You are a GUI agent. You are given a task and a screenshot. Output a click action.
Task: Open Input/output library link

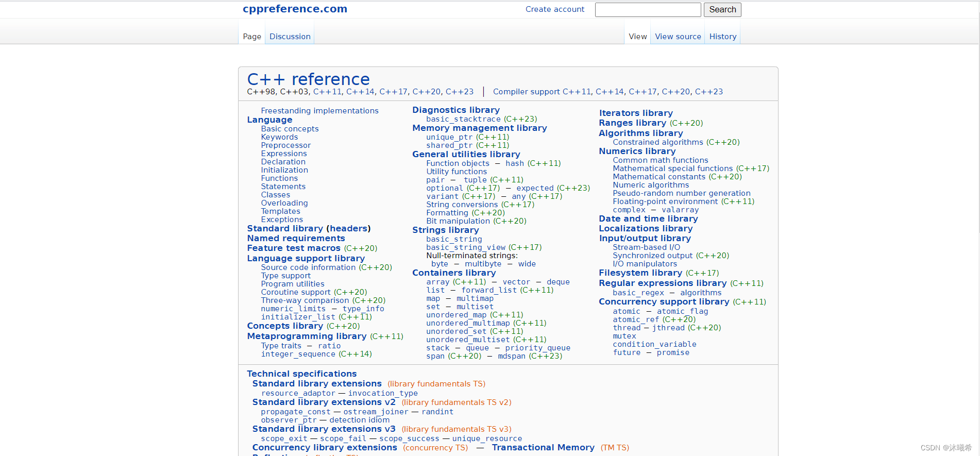tap(645, 238)
